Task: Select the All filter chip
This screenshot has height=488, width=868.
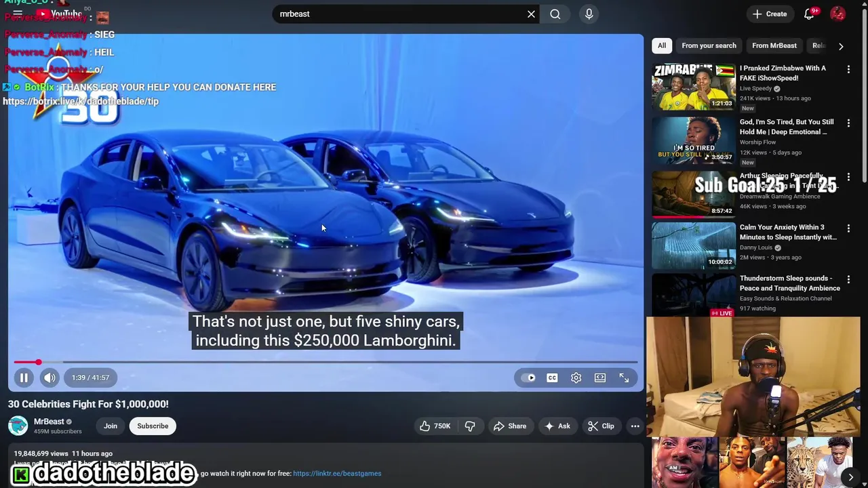Action: click(662, 45)
